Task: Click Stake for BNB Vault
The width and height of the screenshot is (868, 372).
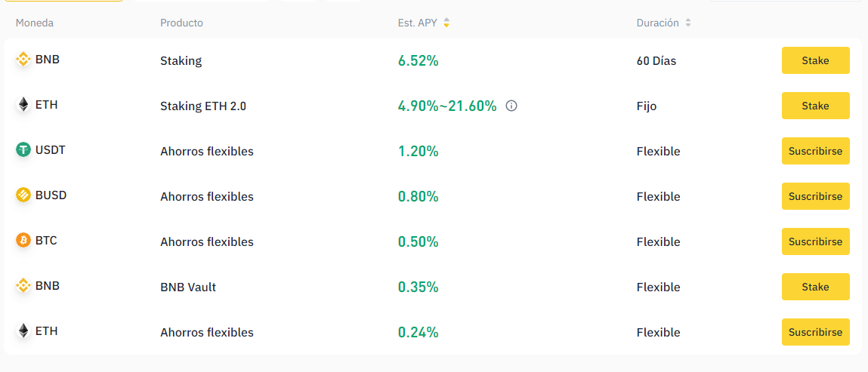Action: 815,287
